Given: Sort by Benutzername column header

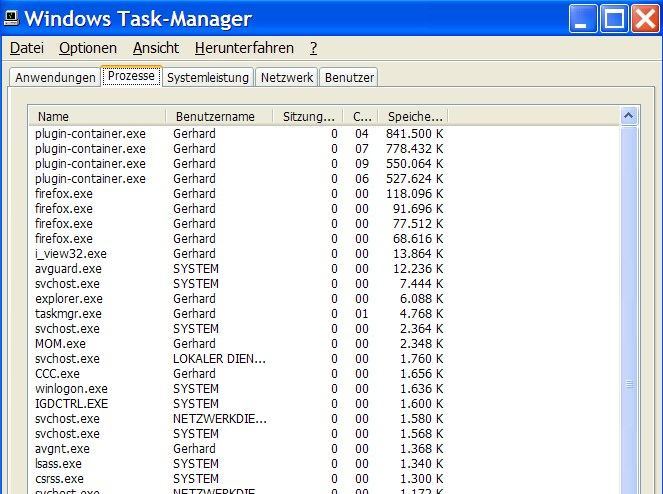Looking at the screenshot, I should tap(219, 116).
